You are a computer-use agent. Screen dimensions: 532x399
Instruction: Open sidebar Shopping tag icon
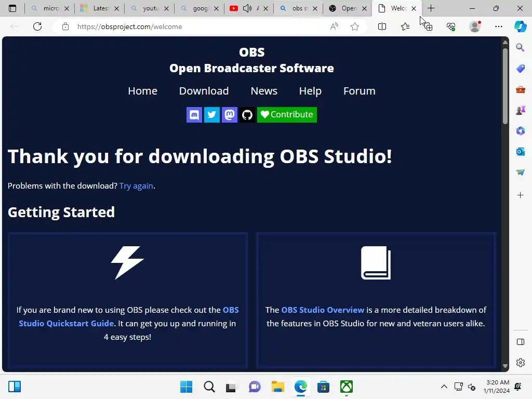(x=520, y=69)
